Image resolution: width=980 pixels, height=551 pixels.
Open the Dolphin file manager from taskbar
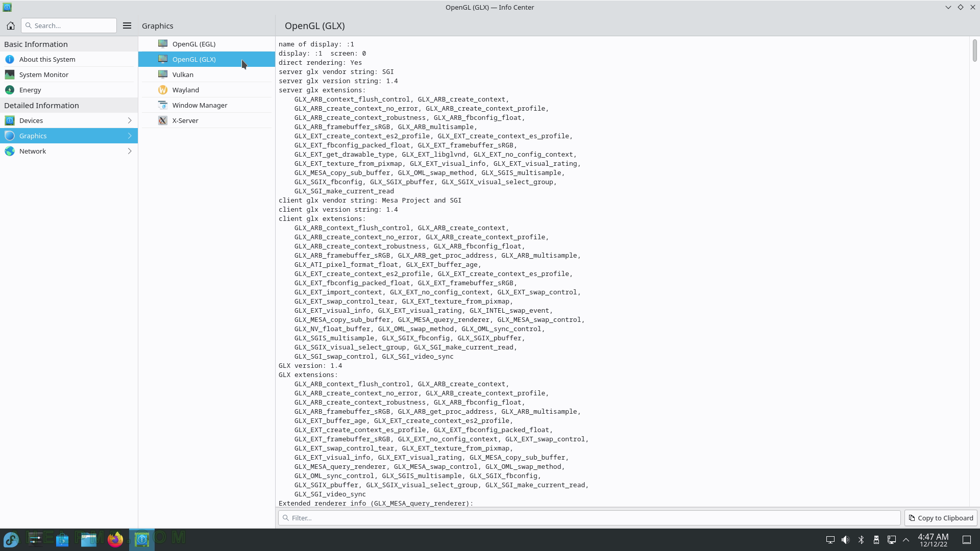click(x=89, y=540)
